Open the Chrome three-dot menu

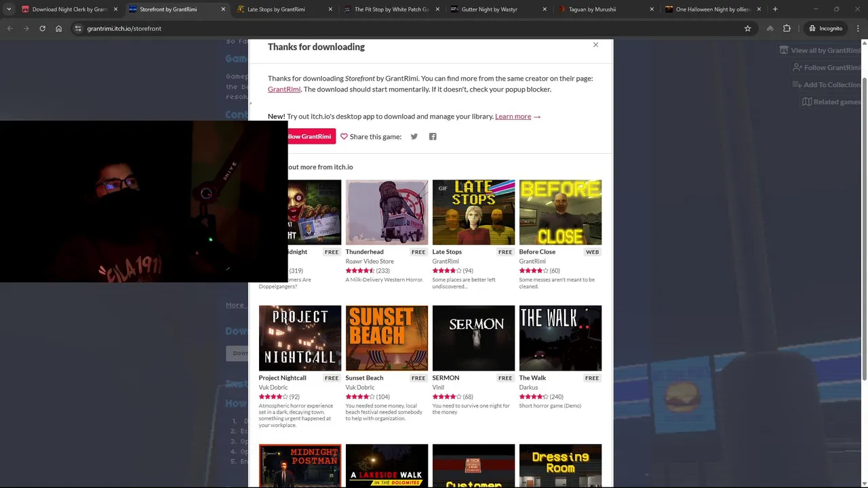tap(859, 28)
